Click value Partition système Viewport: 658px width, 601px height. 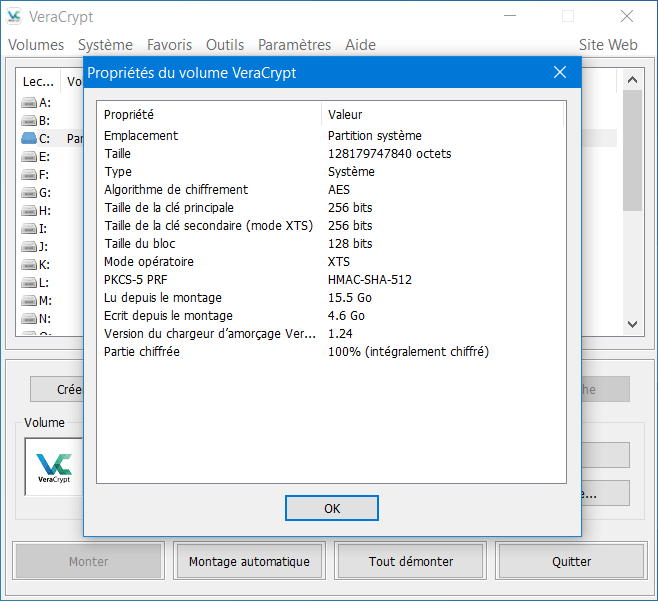click(375, 136)
